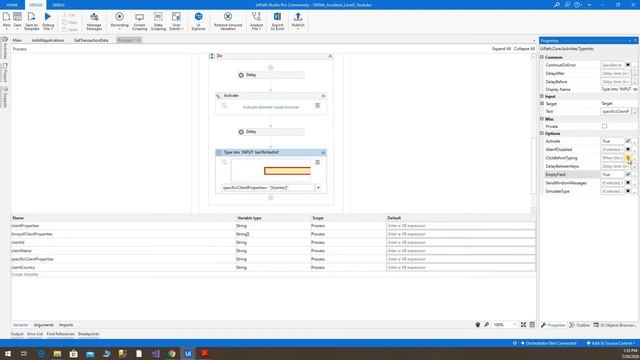640x360 pixels.
Task: Open search in the title bar
Action: [557, 5]
